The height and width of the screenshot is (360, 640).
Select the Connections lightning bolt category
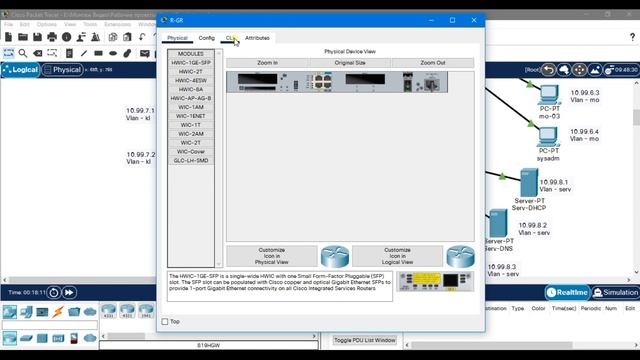(x=58, y=312)
